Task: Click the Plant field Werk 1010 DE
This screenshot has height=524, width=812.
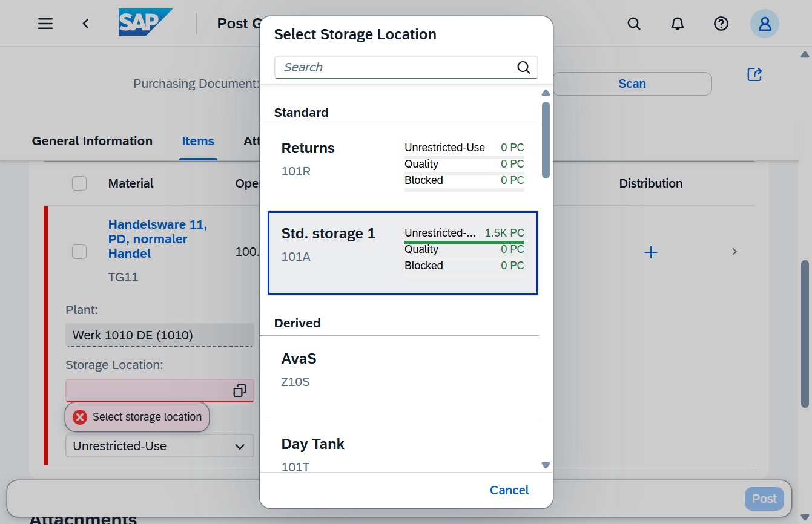Action: click(160, 335)
